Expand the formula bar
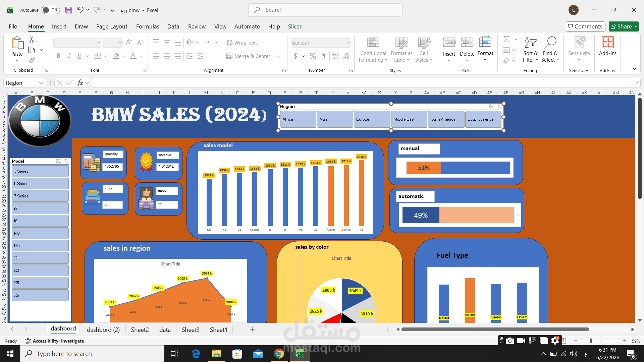Viewport: 644px width, 362px height. (x=637, y=82)
